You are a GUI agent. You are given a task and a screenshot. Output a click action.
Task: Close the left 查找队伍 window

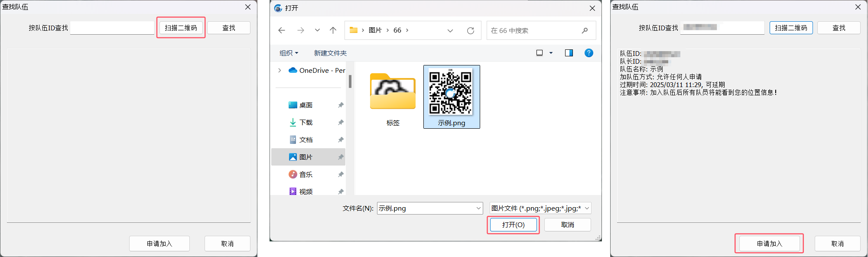point(248,7)
